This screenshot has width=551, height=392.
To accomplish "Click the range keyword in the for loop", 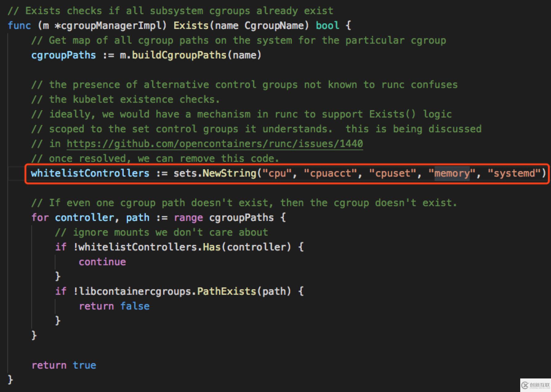I will tap(188, 218).
